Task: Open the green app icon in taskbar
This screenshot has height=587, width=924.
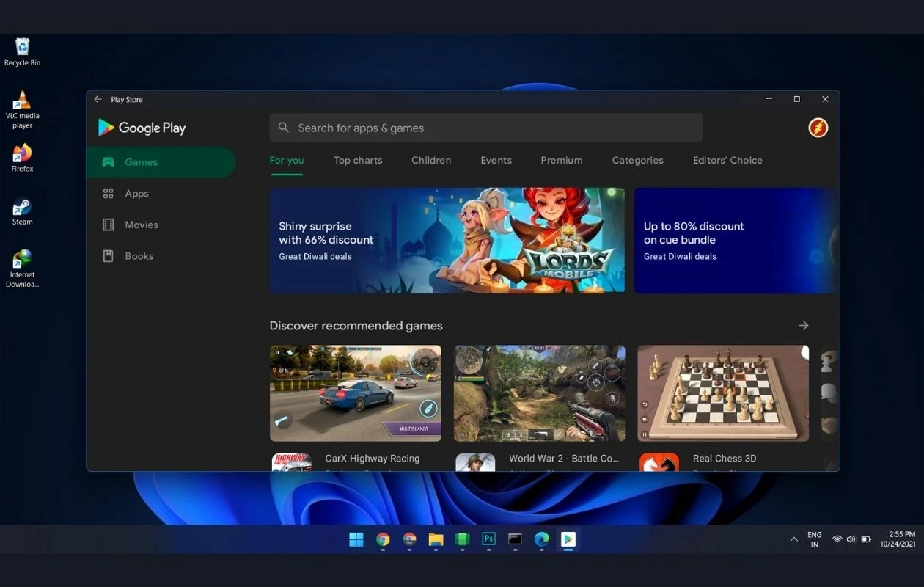Action: pyautogui.click(x=462, y=540)
